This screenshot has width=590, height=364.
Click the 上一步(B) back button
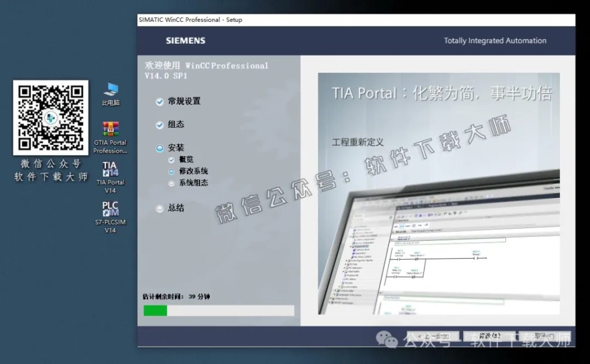[x=432, y=336]
